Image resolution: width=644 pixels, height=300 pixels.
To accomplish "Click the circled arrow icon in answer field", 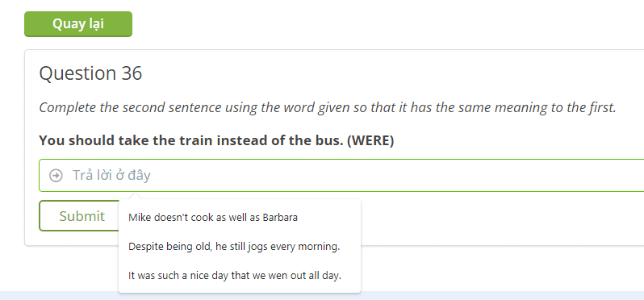I will tap(56, 176).
